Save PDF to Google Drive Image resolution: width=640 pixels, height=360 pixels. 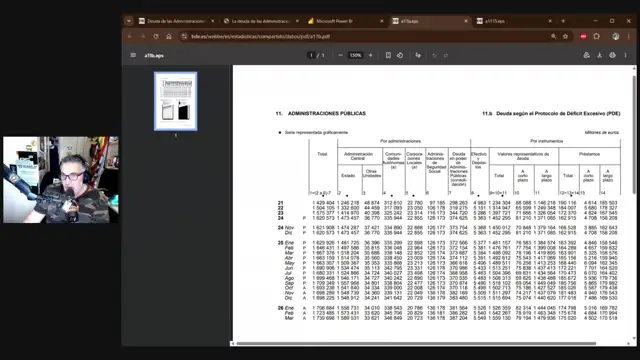[587, 55]
